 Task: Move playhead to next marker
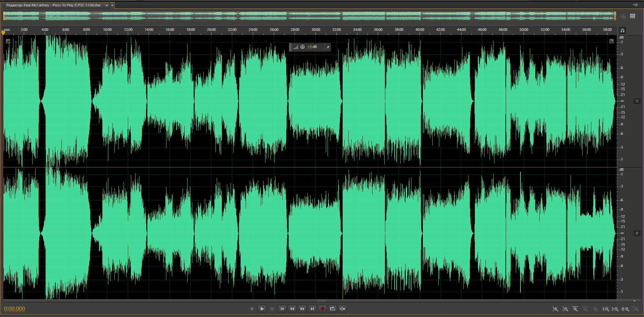[x=312, y=309]
